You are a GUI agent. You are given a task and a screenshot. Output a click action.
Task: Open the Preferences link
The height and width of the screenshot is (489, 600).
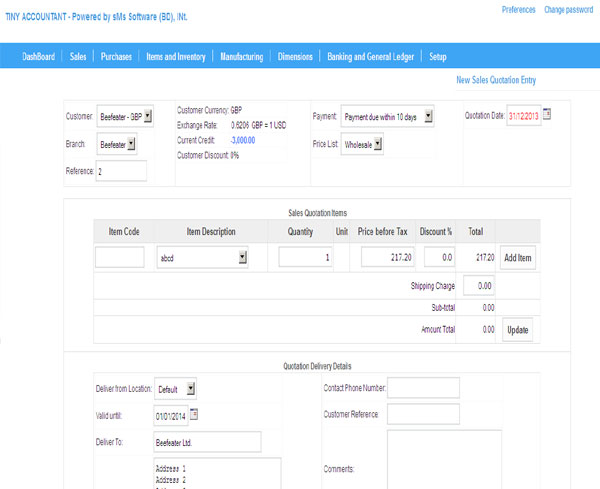518,9
